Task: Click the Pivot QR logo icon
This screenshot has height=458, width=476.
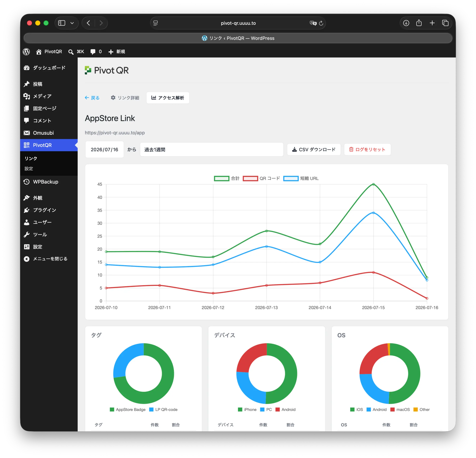Action: click(x=88, y=70)
